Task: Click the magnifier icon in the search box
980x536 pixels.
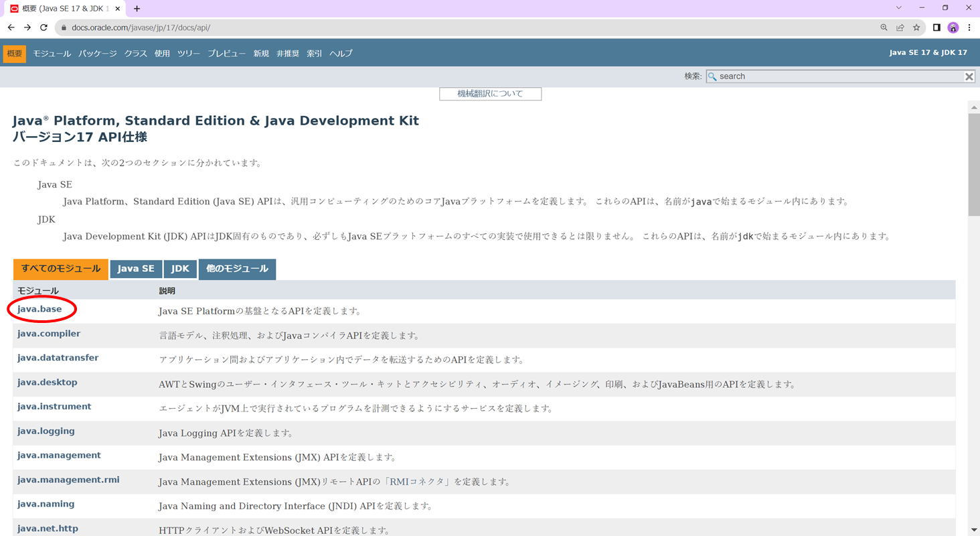Action: (712, 76)
